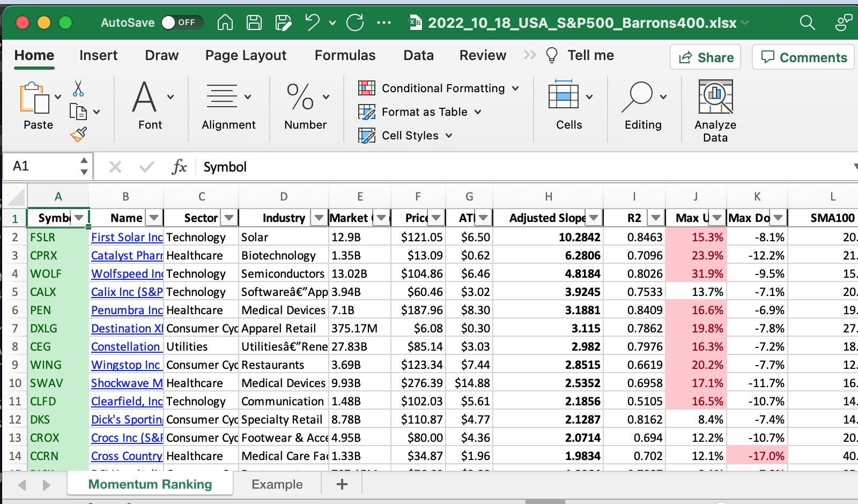Expand the Sector column filter

tap(229, 218)
